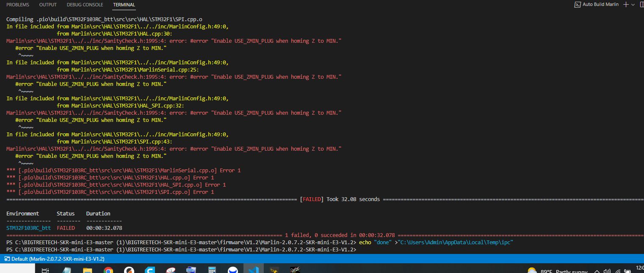Create a new terminal with plus icon
The width and height of the screenshot is (644, 273).
click(x=626, y=4)
